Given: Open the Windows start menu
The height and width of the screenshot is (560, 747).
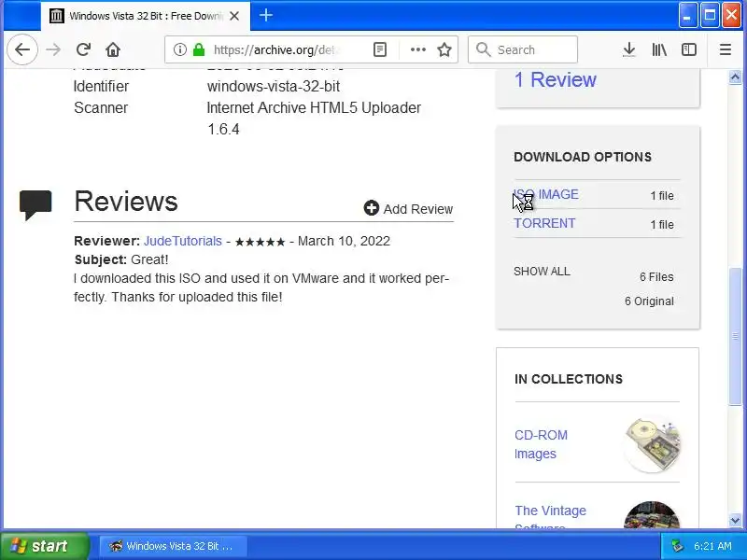Looking at the screenshot, I should tap(44, 546).
